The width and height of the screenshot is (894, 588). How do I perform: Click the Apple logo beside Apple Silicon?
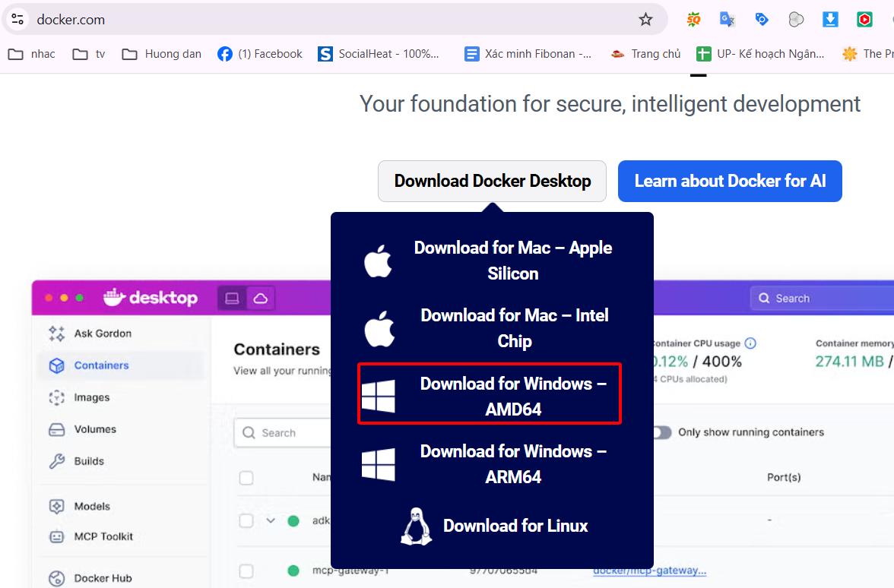click(378, 261)
